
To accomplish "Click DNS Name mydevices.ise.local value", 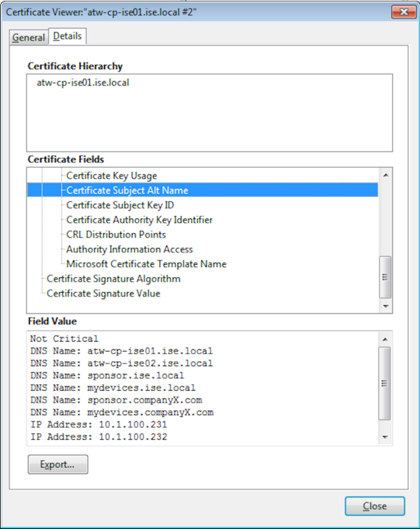I will coord(142,387).
